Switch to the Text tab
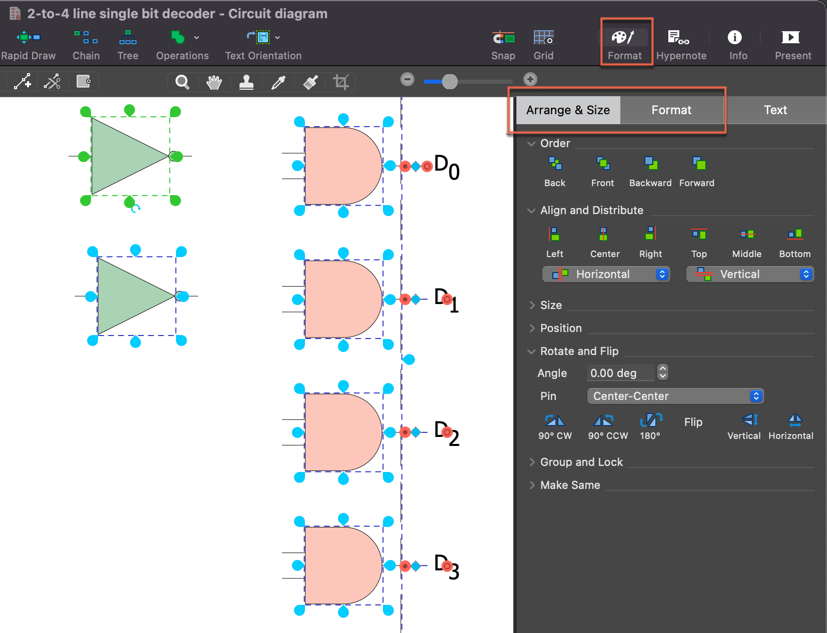 tap(775, 110)
